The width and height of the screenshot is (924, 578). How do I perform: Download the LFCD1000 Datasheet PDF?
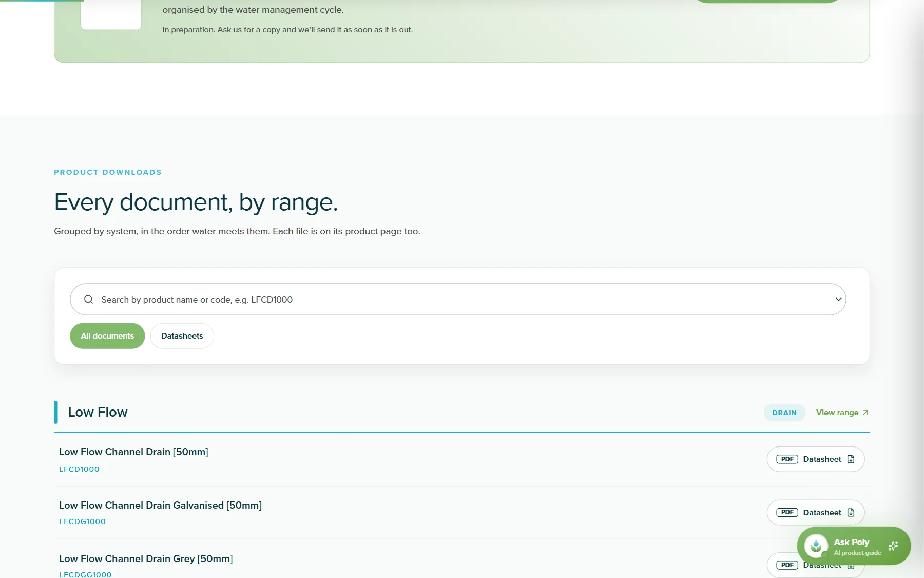(816, 459)
